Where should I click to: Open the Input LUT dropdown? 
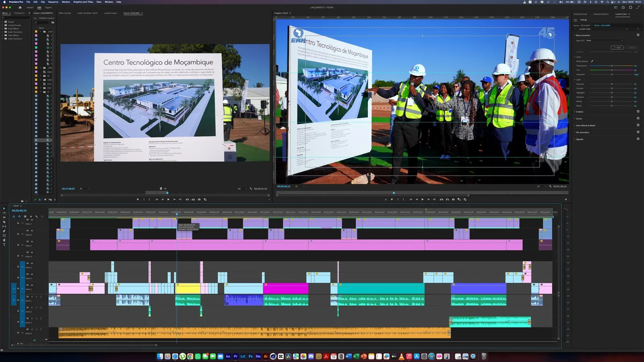point(604,40)
